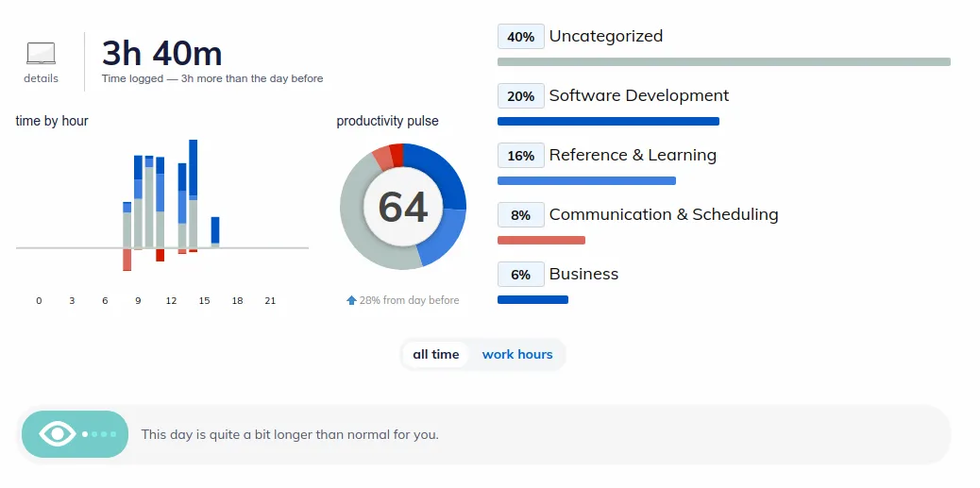Click the blue up-arrow pulse change icon
Viewport: 980px width, 488px height.
point(352,300)
